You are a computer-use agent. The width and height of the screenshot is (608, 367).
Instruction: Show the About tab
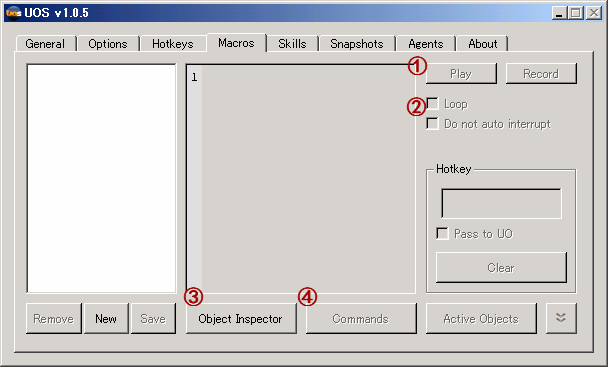click(x=483, y=44)
